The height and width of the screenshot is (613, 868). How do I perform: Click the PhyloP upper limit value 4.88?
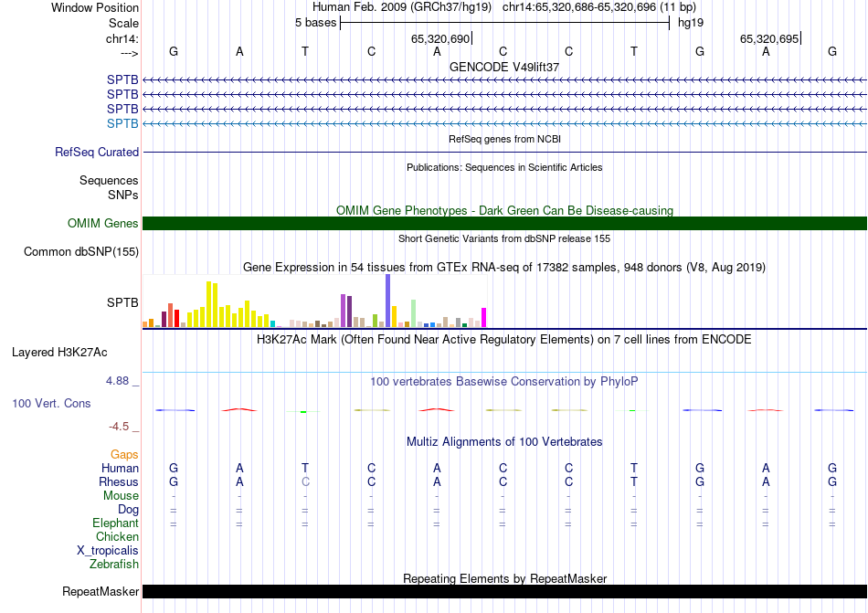click(117, 381)
